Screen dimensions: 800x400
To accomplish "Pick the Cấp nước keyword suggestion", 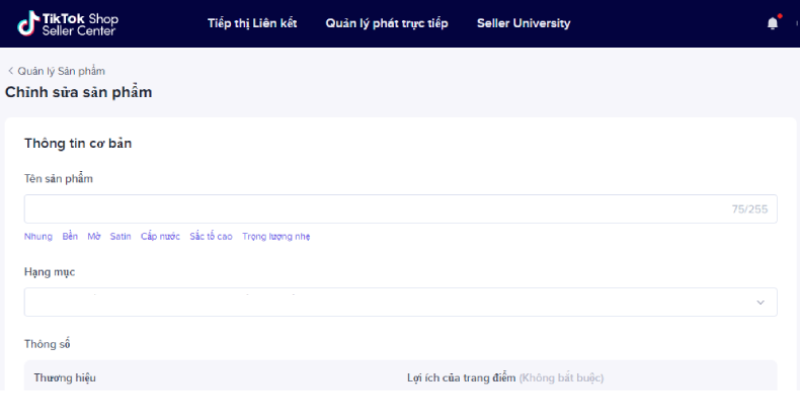I will pos(160,236).
